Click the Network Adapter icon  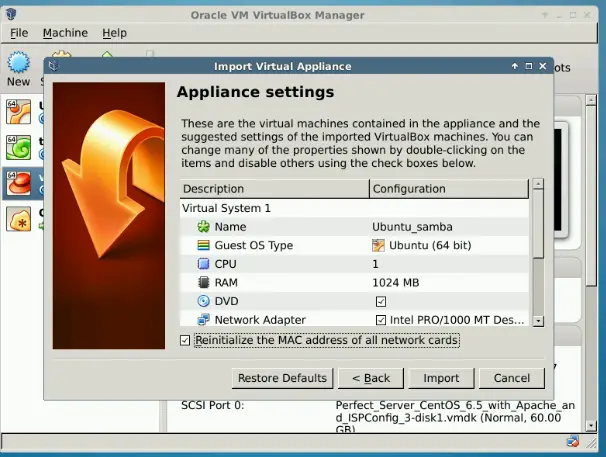tap(203, 319)
